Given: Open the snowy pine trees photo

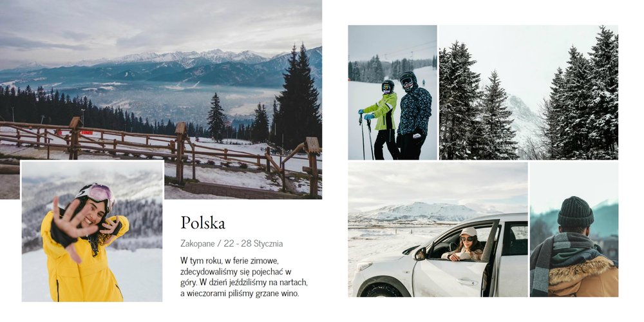Looking at the screenshot, I should [x=529, y=92].
